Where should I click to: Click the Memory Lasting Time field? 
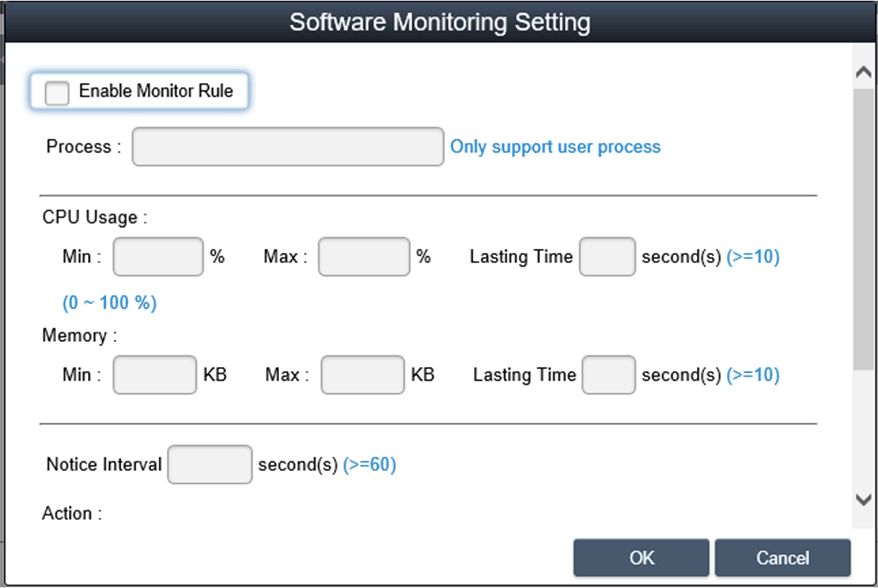(x=608, y=374)
